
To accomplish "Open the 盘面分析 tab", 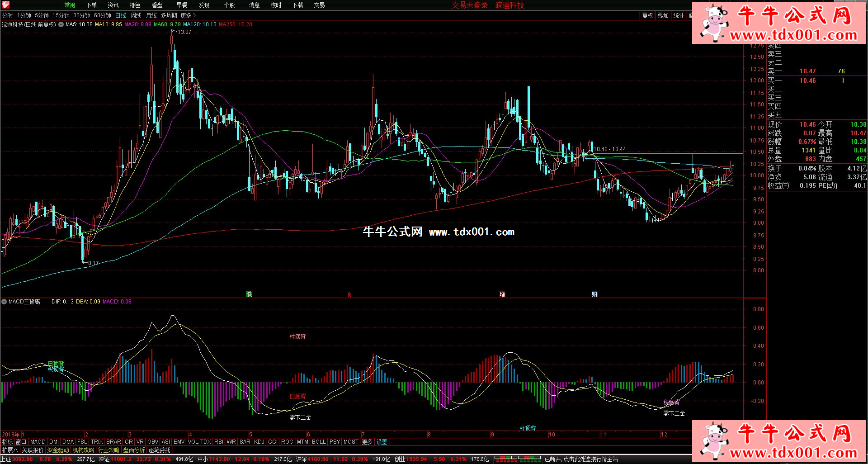I will (134, 450).
